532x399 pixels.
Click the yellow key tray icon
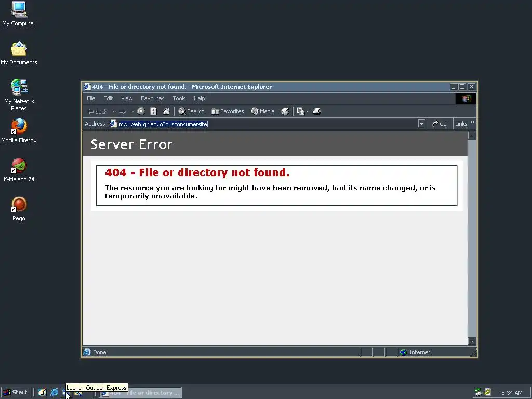[488, 392]
